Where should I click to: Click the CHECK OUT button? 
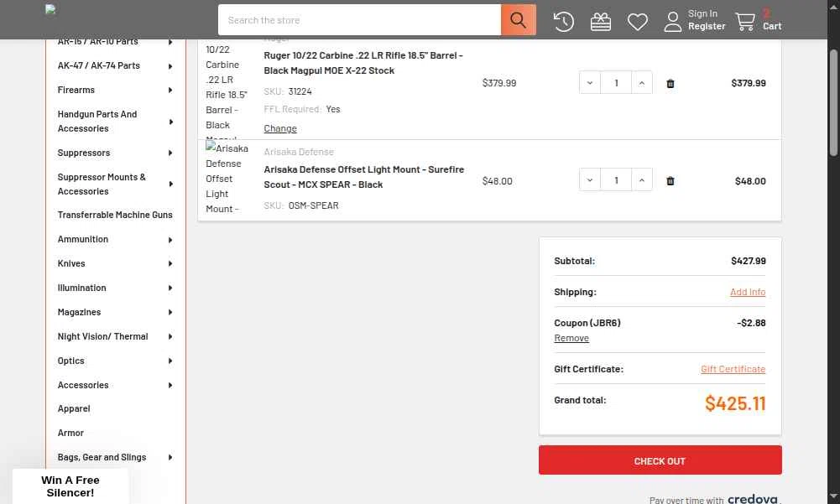pos(660,460)
